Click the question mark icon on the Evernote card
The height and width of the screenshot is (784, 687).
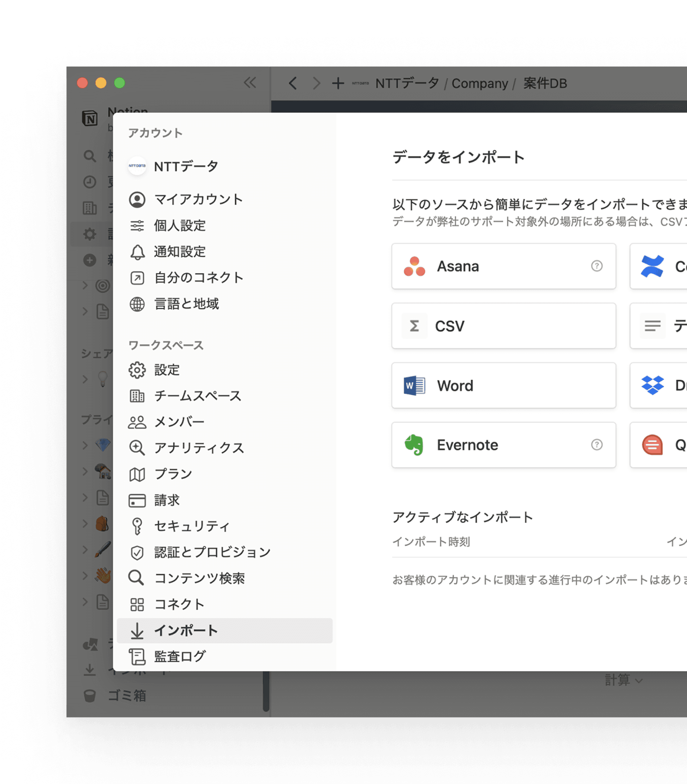(x=597, y=445)
